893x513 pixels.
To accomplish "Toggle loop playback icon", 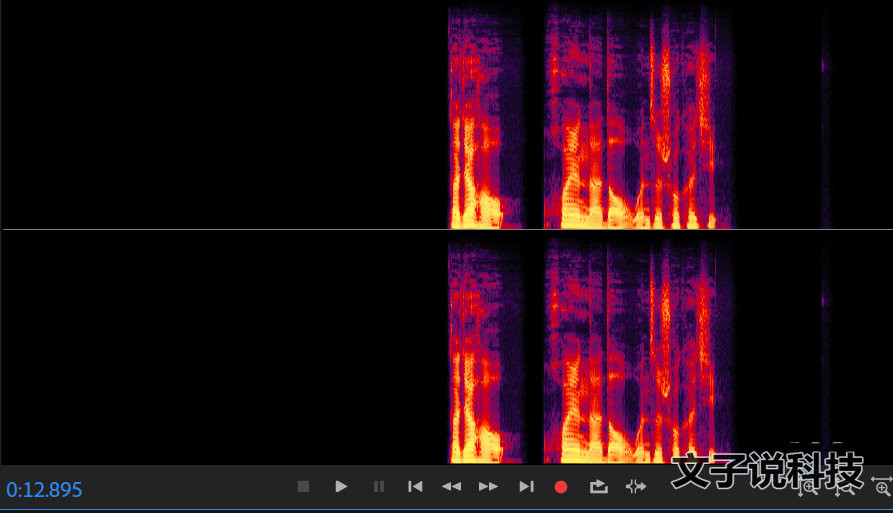I will 599,487.
